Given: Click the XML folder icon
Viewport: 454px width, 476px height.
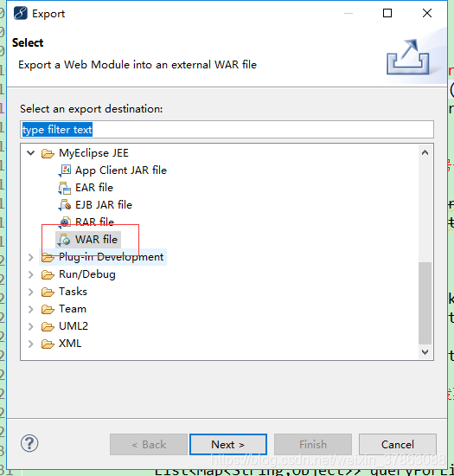Looking at the screenshot, I should coord(48,344).
